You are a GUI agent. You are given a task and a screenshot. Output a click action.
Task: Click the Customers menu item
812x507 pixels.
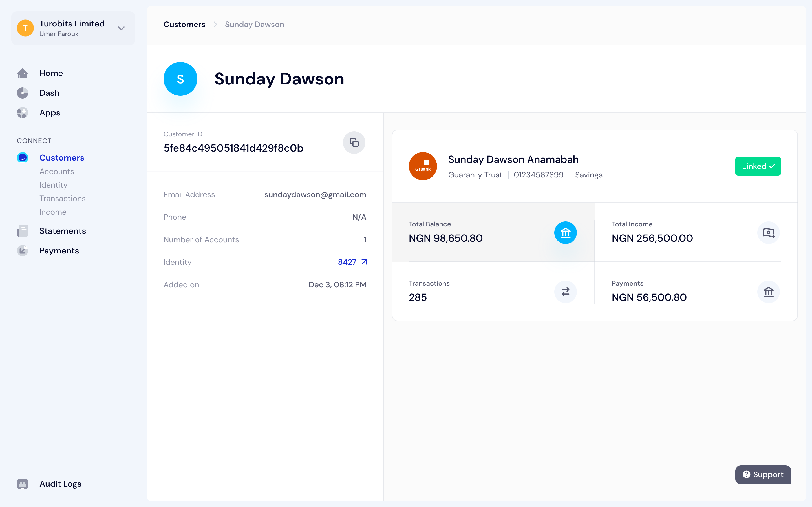click(x=62, y=158)
